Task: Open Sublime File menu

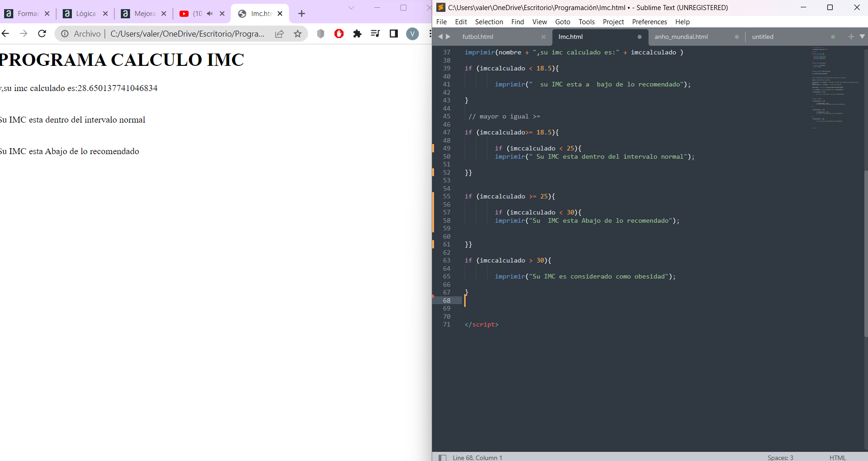Action: (442, 22)
